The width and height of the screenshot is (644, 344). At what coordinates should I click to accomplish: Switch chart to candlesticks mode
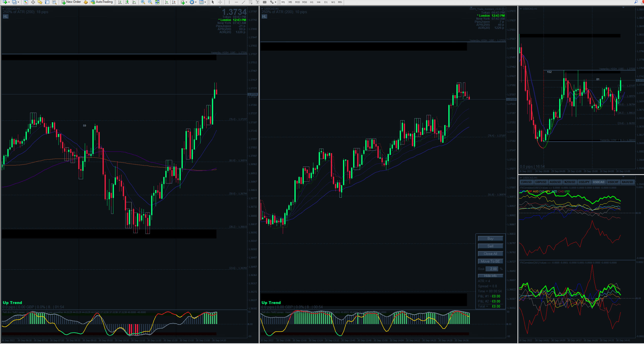tap(127, 2)
